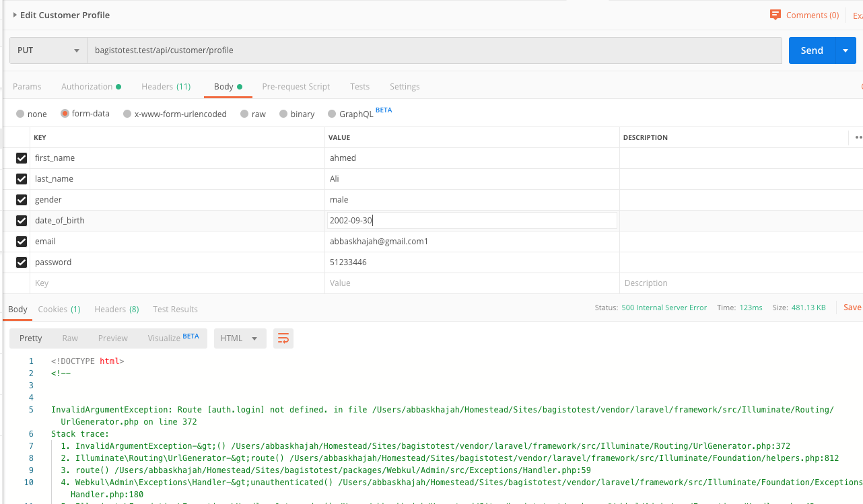Image resolution: width=863 pixels, height=504 pixels.
Task: Click the value '51233446'
Action: point(348,262)
